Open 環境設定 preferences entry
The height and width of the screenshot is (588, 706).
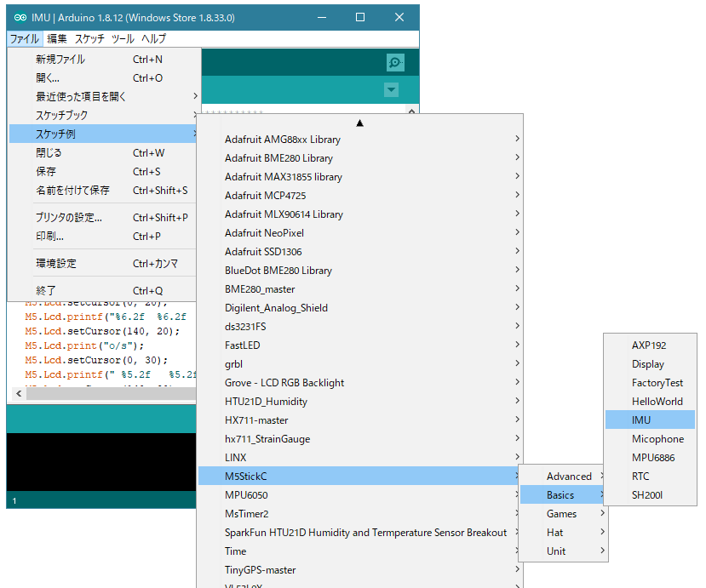103,263
